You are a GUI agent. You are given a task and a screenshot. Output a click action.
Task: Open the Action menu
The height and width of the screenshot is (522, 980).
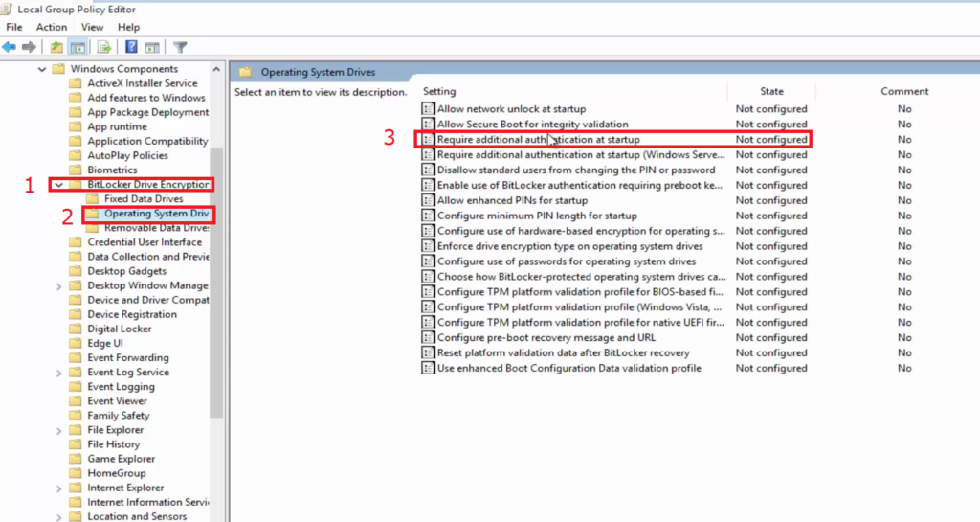click(52, 27)
